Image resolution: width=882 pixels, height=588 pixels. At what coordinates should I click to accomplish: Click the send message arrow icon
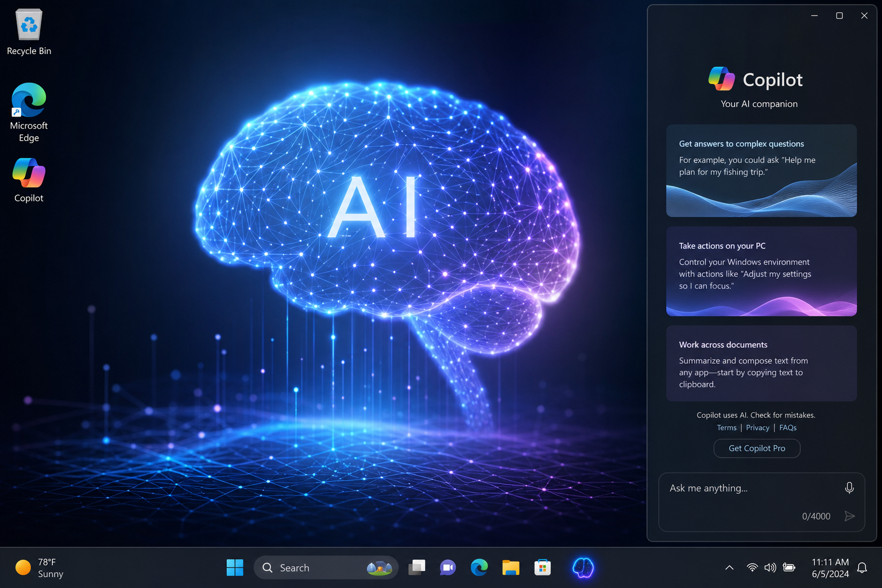coord(850,516)
